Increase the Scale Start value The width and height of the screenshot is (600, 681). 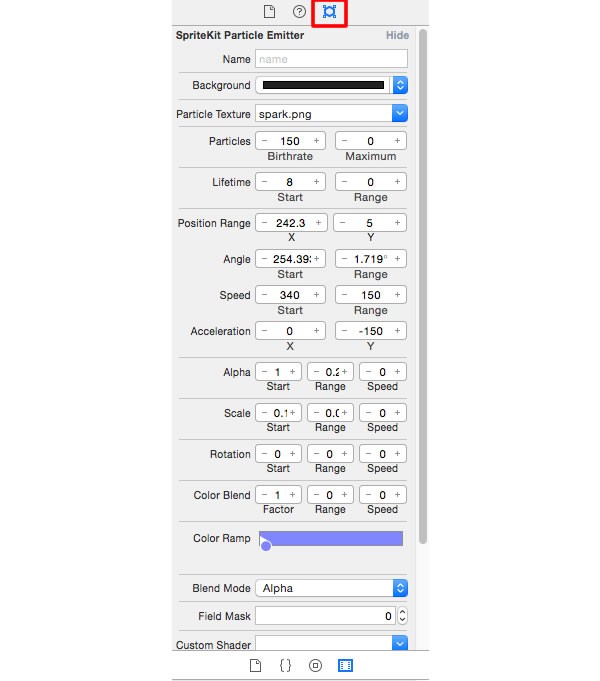(292, 413)
